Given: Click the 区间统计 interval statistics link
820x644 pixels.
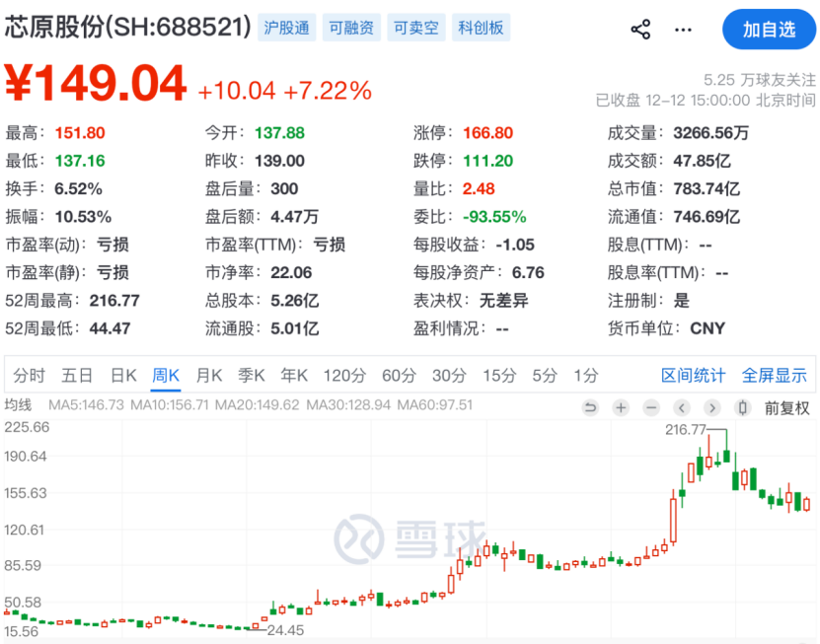Looking at the screenshot, I should (695, 375).
